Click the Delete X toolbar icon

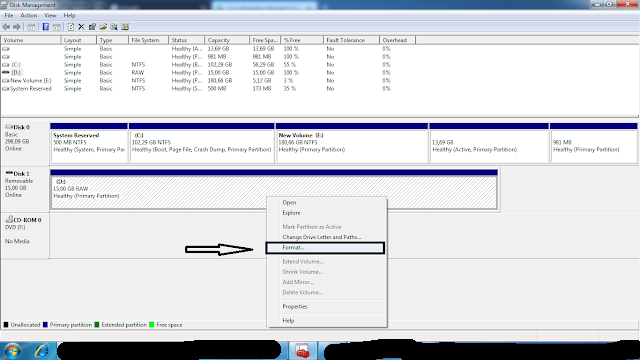[x=81, y=27]
